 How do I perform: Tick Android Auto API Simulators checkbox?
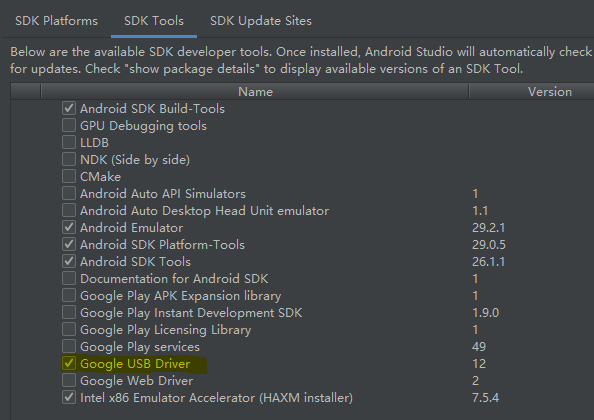click(69, 194)
